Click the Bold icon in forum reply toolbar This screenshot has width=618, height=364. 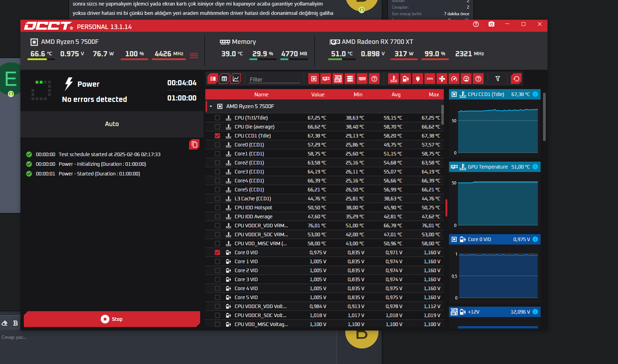(x=15, y=323)
